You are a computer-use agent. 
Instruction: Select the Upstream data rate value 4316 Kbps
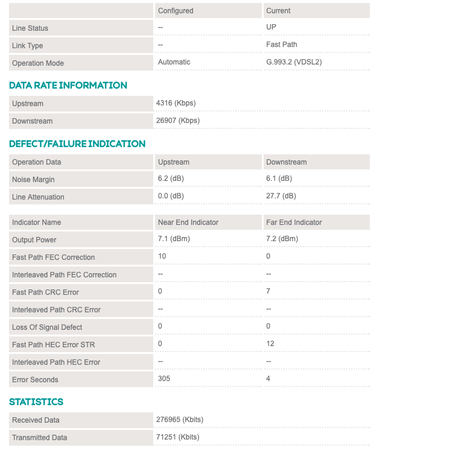[176, 103]
